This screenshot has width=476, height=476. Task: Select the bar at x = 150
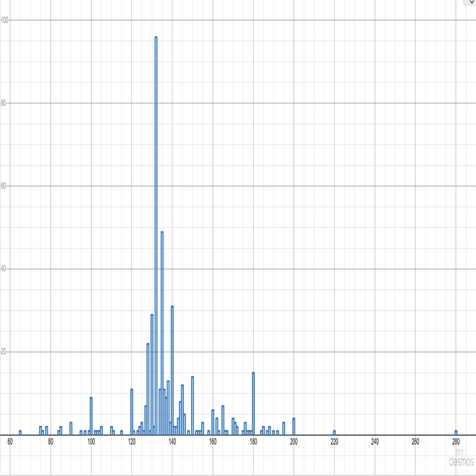pyautogui.click(x=192, y=406)
